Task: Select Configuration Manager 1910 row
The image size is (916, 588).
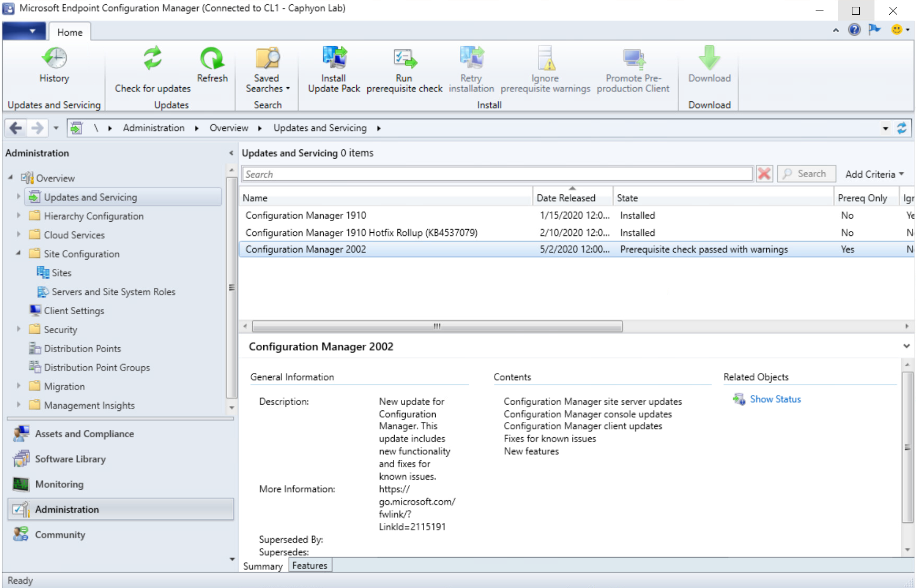Action: pos(577,215)
